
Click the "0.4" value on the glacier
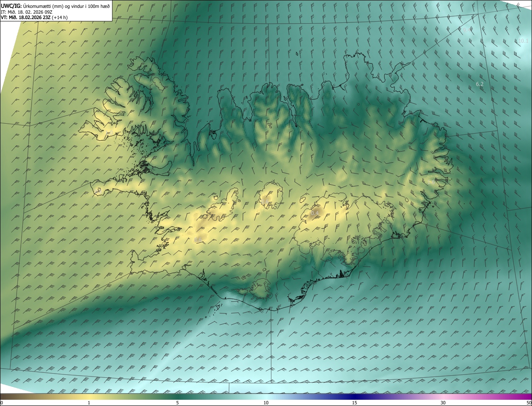(315, 213)
